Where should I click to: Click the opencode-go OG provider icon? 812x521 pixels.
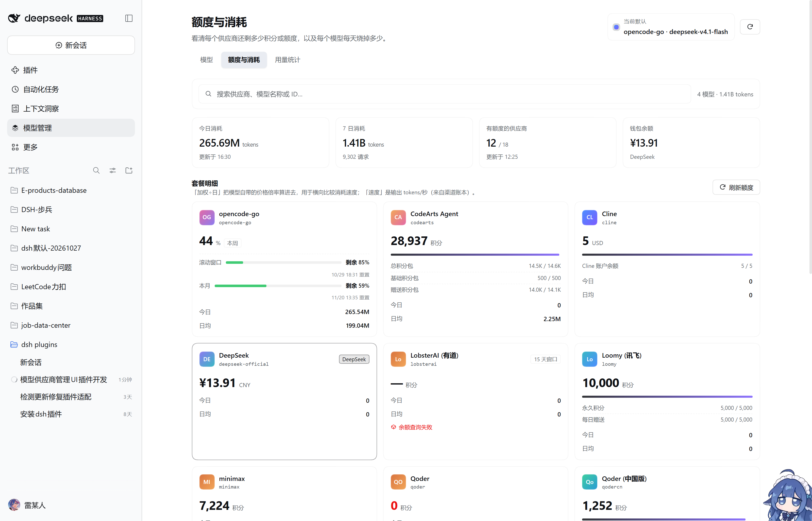point(207,218)
